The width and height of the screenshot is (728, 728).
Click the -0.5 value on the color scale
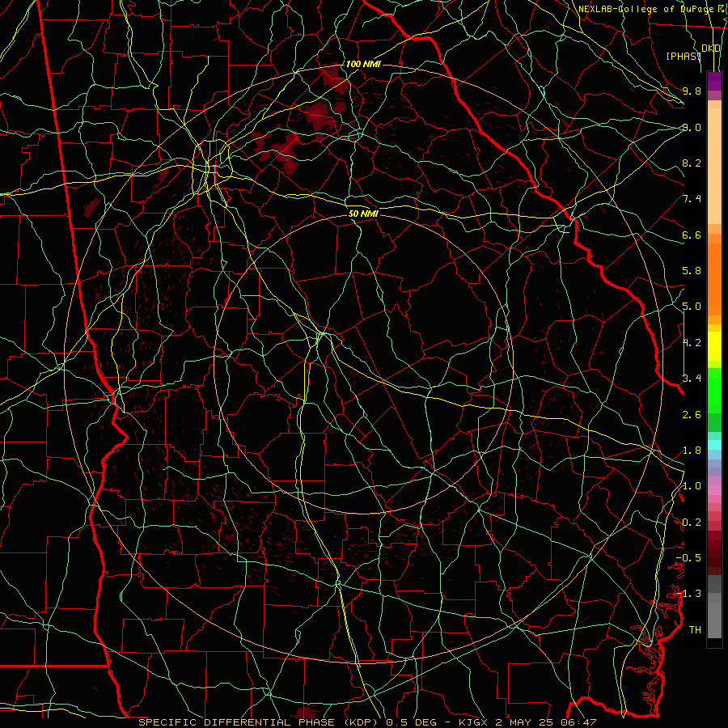(x=688, y=558)
